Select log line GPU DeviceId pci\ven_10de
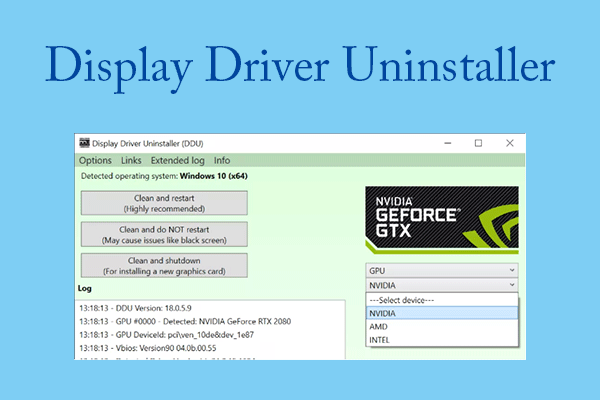 click(x=166, y=335)
